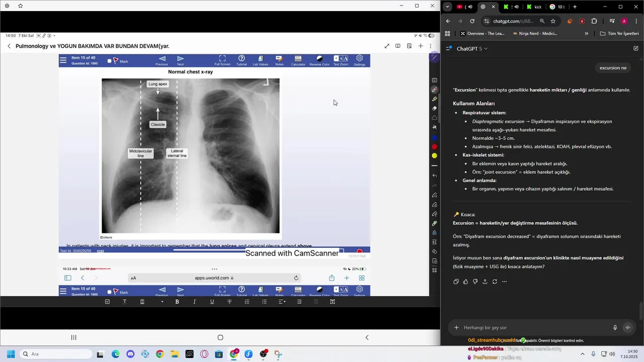Open 'Ninja Nerd - Medici...' bookmark
The image size is (644, 362).
(534, 34)
